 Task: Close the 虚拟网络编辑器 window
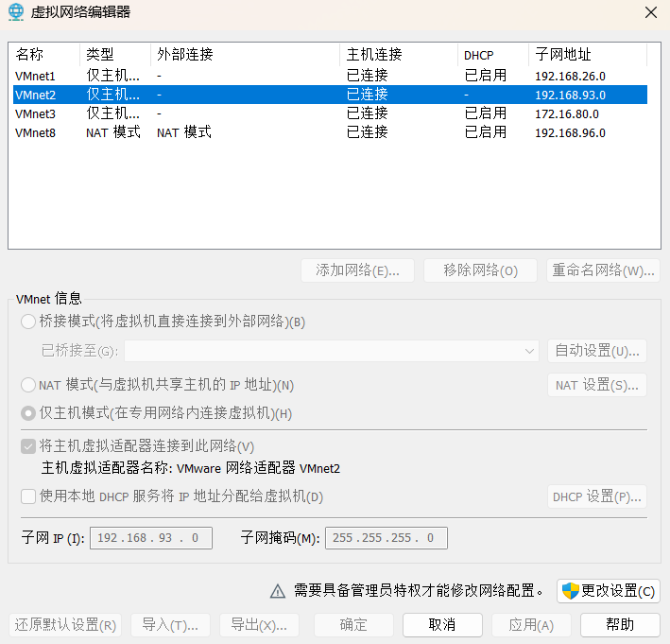click(x=651, y=12)
